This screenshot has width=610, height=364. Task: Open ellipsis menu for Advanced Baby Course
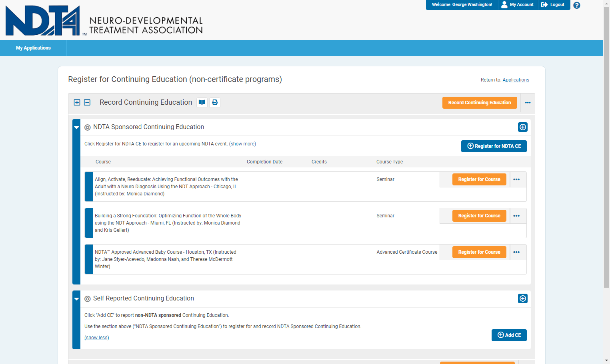click(x=516, y=252)
